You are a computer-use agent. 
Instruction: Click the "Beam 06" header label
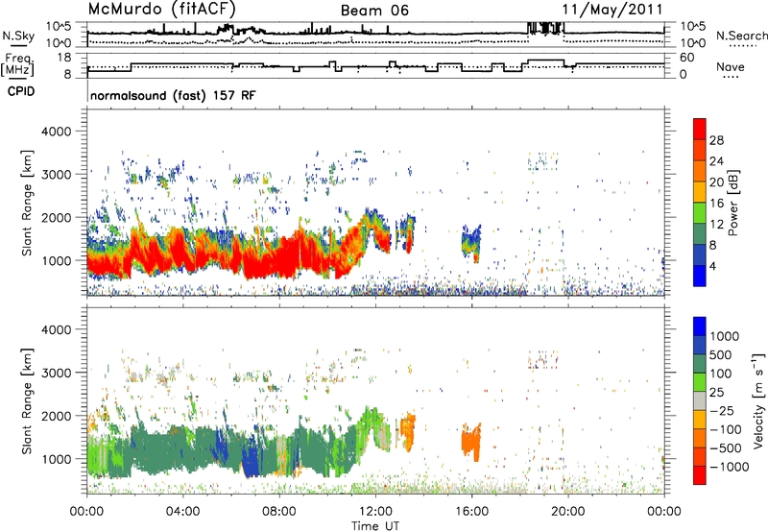pos(374,11)
